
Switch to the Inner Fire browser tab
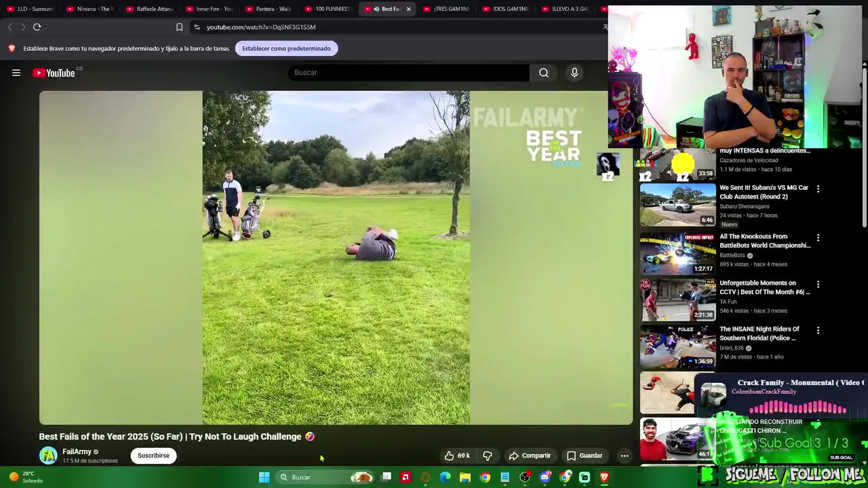pos(208,9)
